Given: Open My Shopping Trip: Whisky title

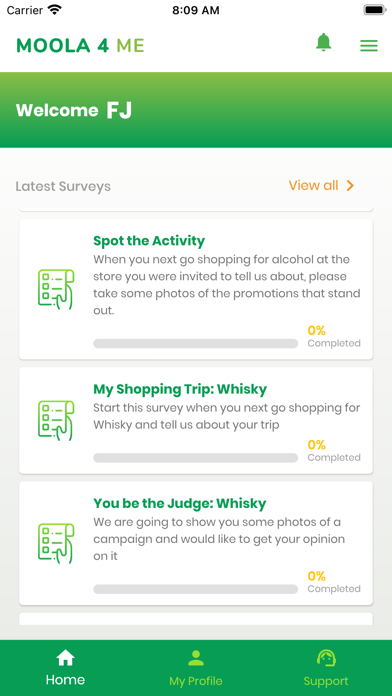Looking at the screenshot, I should [x=180, y=389].
